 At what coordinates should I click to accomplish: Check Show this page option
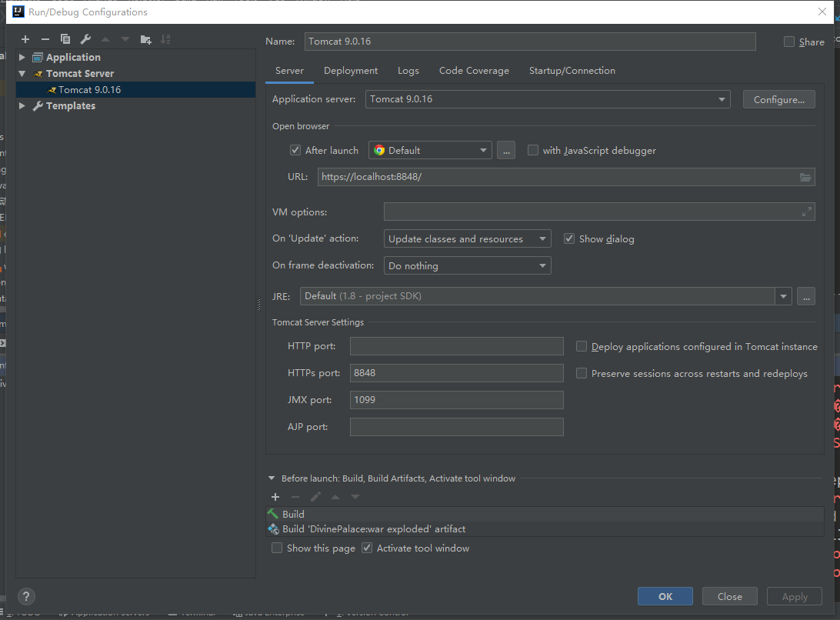click(x=277, y=548)
